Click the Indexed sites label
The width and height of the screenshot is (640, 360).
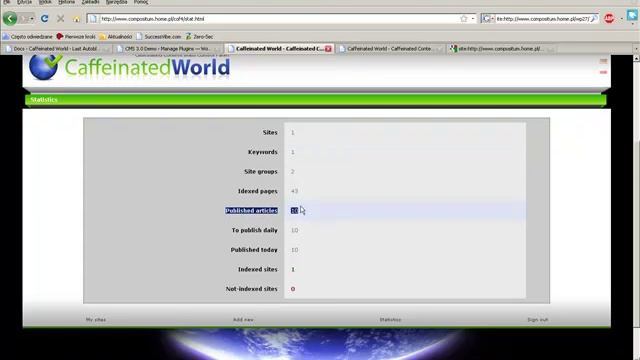(258, 269)
